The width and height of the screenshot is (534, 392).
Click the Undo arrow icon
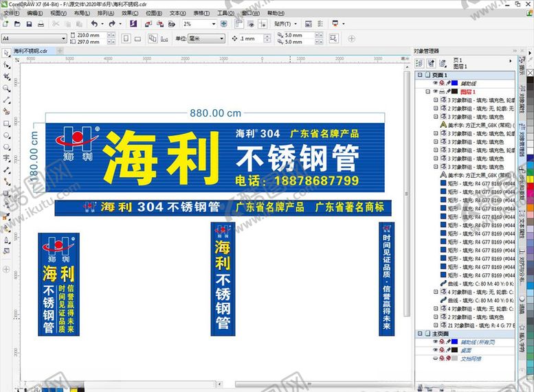94,24
